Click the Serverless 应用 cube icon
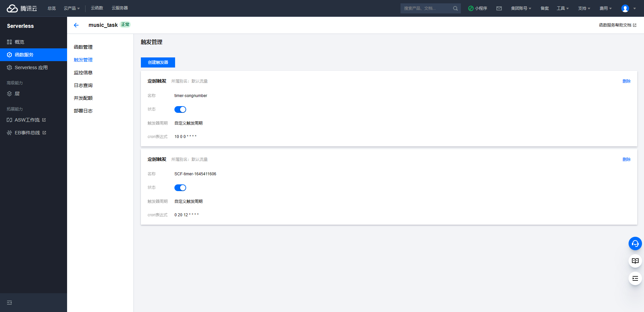This screenshot has width=644, height=312. (x=9, y=68)
